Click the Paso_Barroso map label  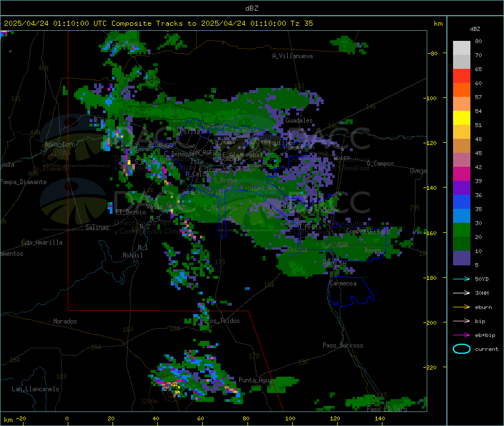click(343, 345)
